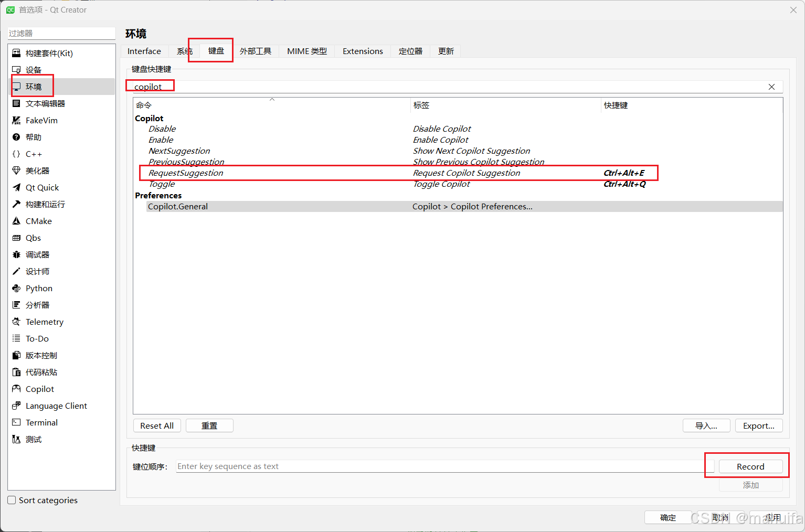Click the 确定 button
Image resolution: width=805 pixels, height=532 pixels.
(x=668, y=517)
